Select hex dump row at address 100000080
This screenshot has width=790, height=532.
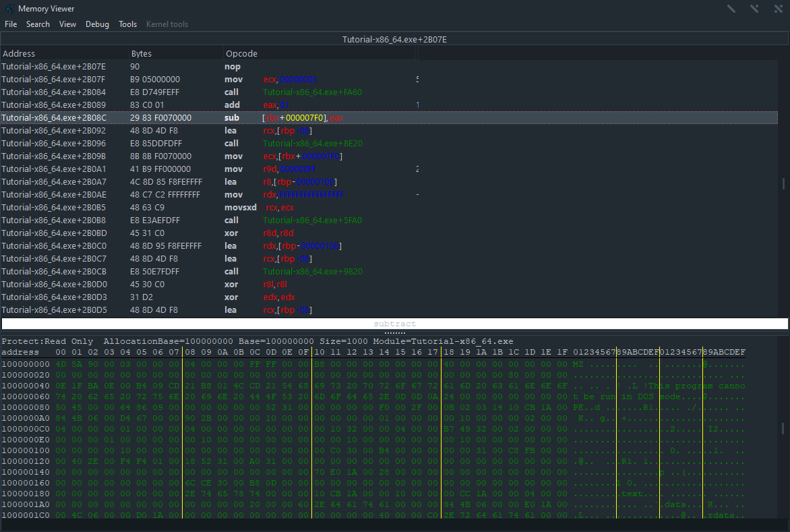(x=24, y=407)
